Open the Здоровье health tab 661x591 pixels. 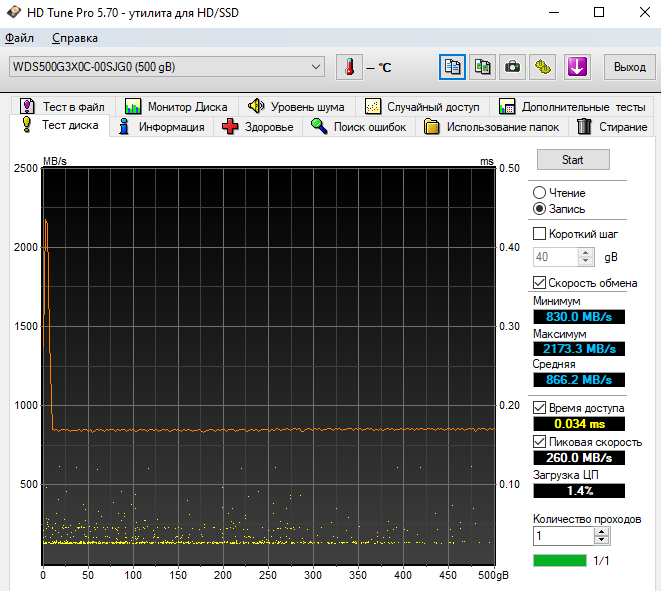pos(258,127)
